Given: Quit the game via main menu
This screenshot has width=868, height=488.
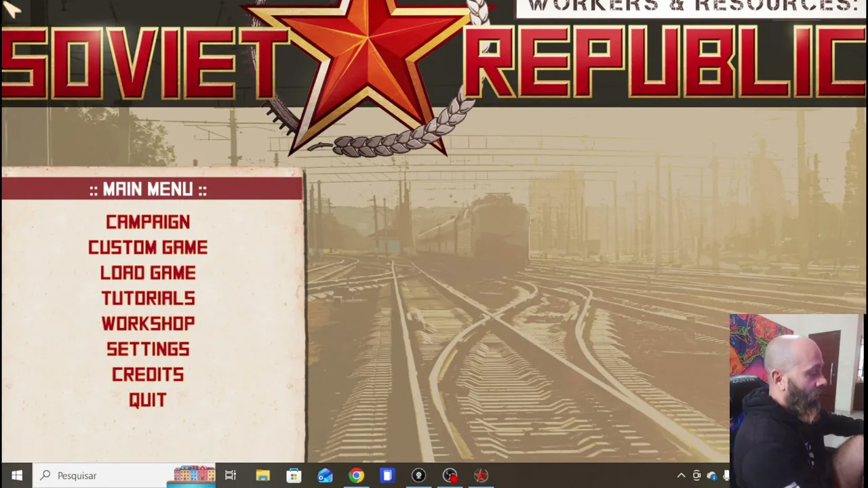Looking at the screenshot, I should [x=148, y=400].
